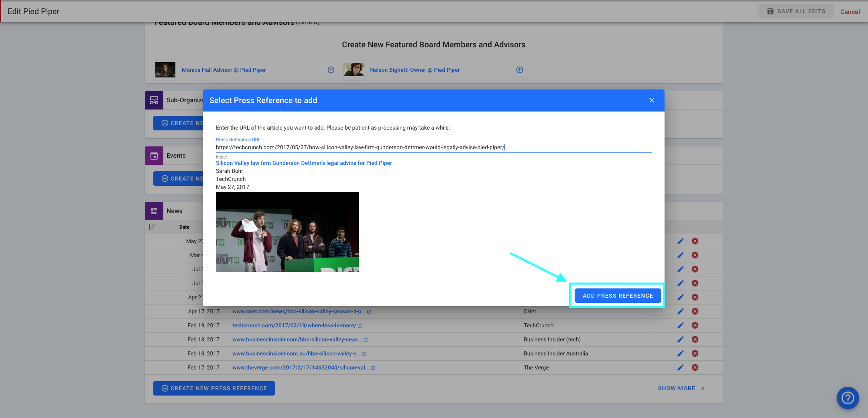Edit the Apr 17, 2017 CNet press reference

681,311
